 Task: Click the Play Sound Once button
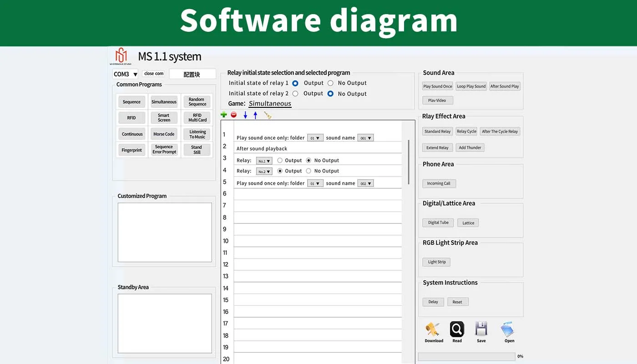click(x=437, y=86)
